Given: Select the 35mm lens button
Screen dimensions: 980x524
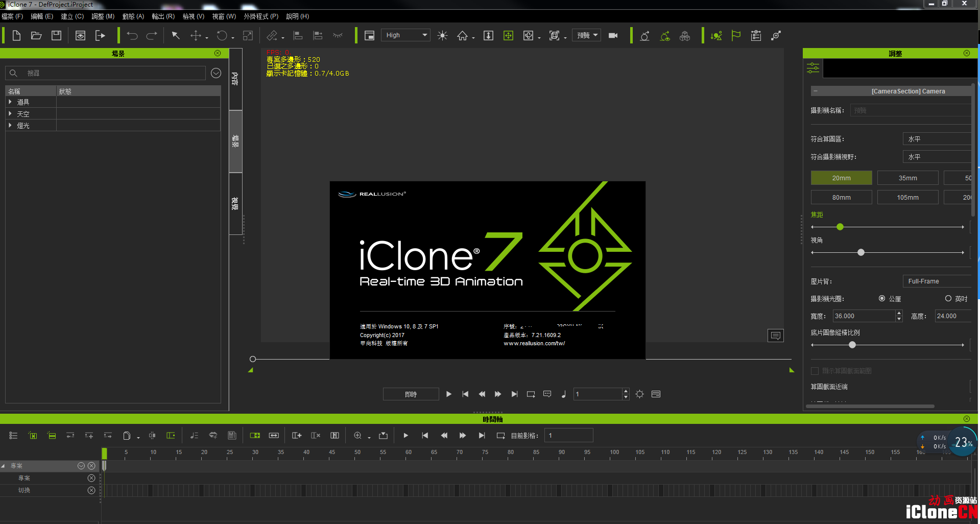Looking at the screenshot, I should 908,178.
